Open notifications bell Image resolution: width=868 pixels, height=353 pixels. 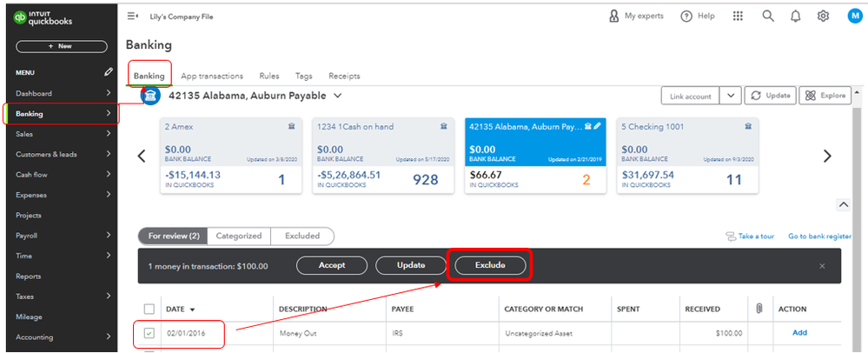[796, 16]
